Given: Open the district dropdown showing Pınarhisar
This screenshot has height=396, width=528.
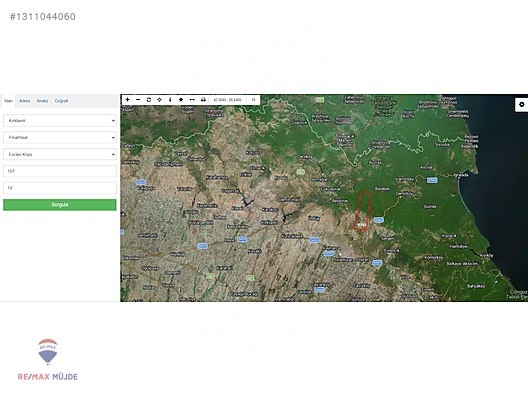Looking at the screenshot, I should pyautogui.click(x=60, y=137).
